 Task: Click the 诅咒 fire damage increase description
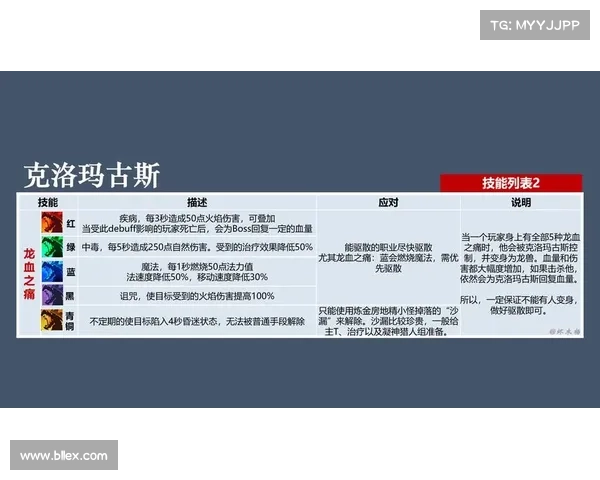coord(196,295)
